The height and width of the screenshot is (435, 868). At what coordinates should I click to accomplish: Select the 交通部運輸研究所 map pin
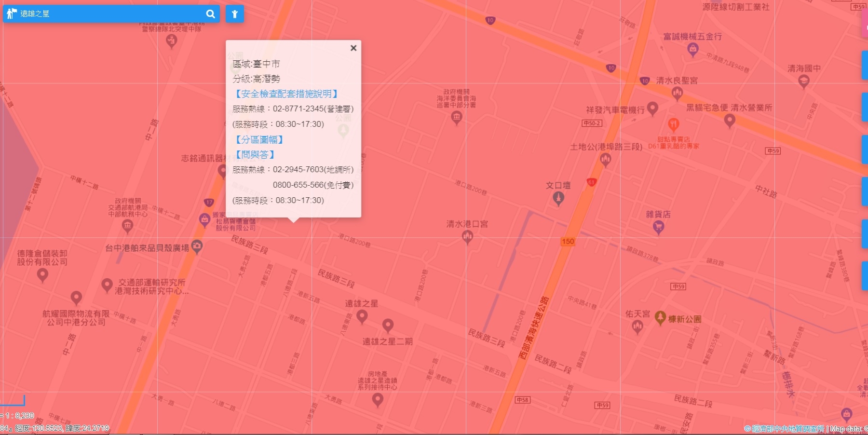tap(107, 285)
